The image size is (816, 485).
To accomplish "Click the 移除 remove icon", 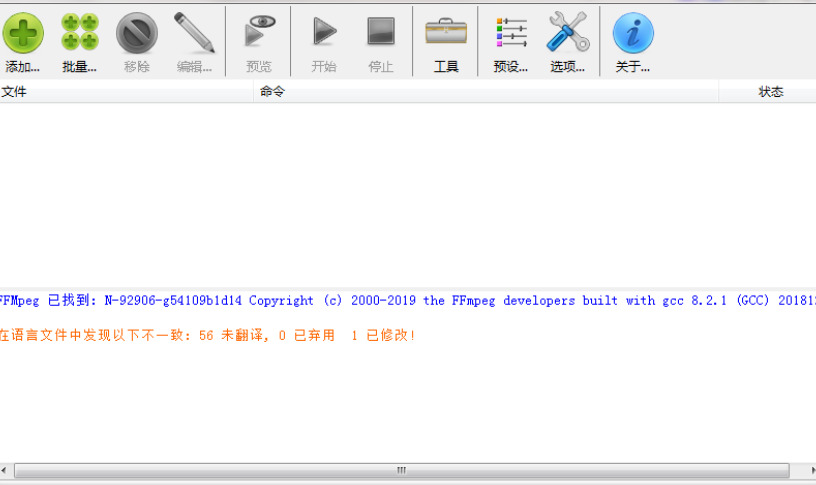I will pos(137,33).
